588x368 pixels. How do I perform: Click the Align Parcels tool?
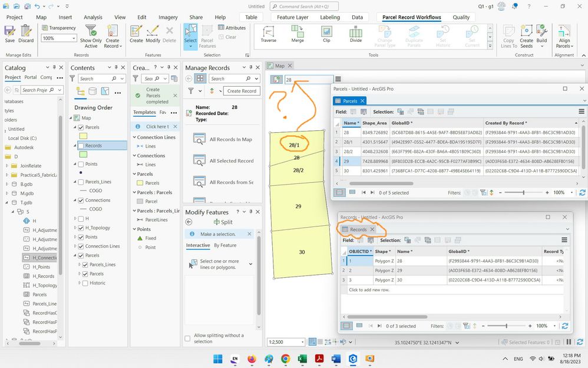click(564, 37)
